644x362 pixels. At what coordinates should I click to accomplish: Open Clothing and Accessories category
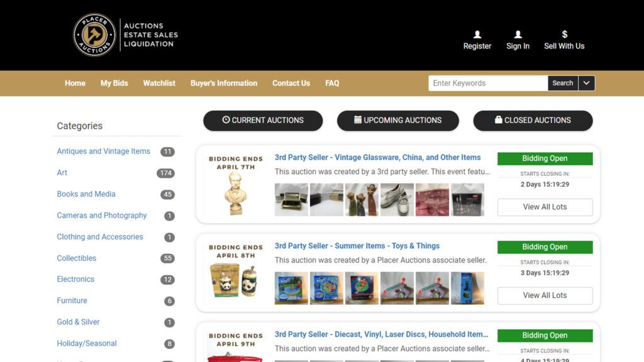(x=100, y=236)
